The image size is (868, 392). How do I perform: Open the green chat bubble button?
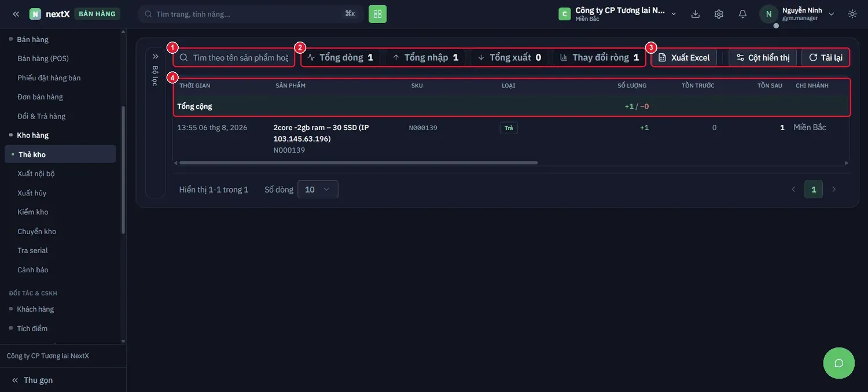[x=838, y=363]
